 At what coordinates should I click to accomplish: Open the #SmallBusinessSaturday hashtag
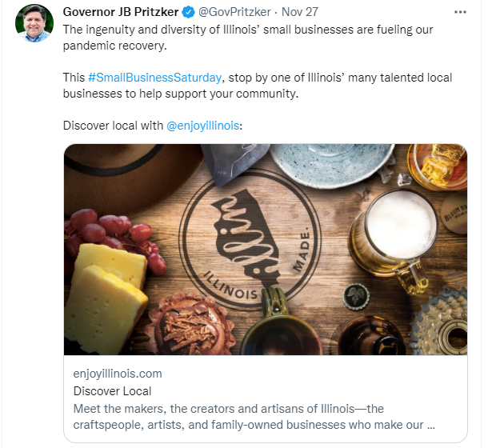tap(156, 78)
